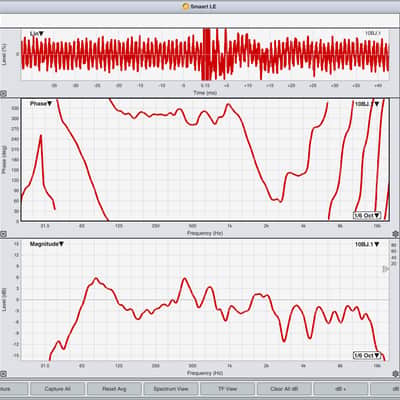The width and height of the screenshot is (400, 400).
Task: Open the phase plot trace selector dropdown
Action: [367, 104]
